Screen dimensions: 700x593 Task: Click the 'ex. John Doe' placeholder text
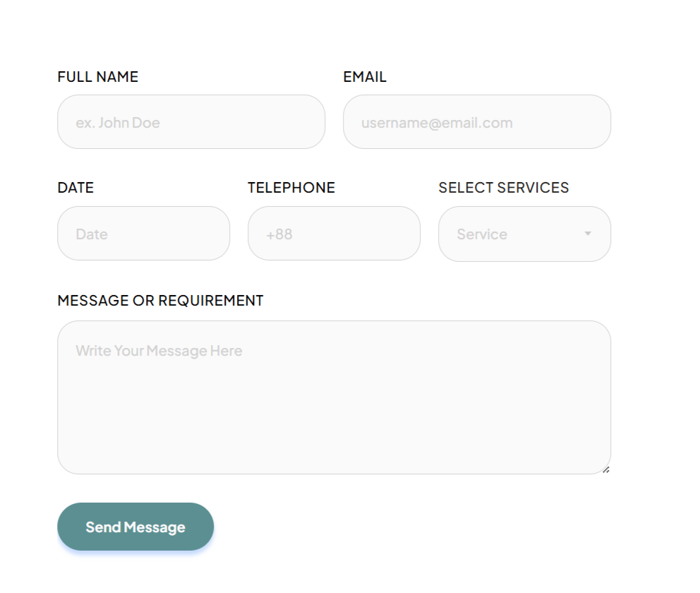[x=118, y=123]
